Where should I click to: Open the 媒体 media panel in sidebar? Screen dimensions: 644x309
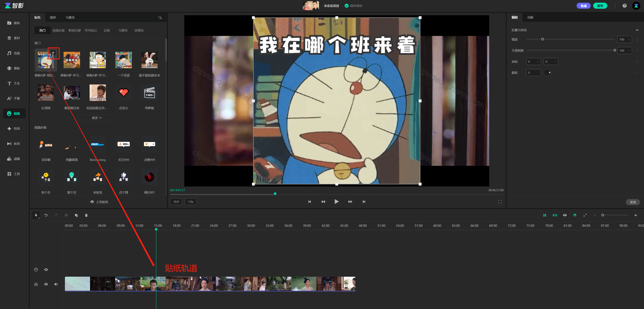(x=14, y=23)
